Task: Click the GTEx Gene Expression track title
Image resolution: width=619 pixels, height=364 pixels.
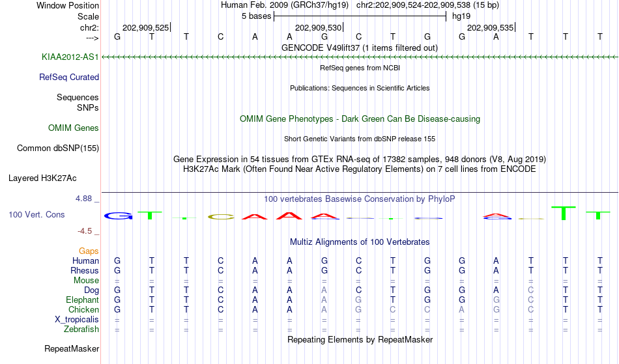Action: click(x=360, y=160)
